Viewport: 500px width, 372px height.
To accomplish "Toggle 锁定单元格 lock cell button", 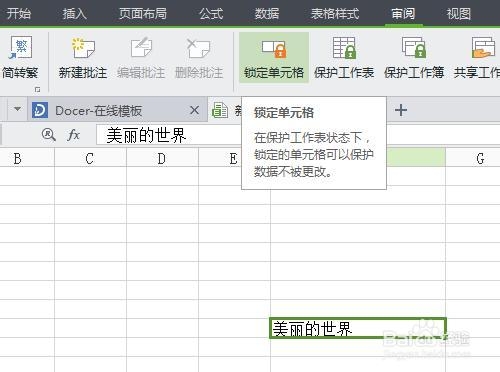I will 274,58.
